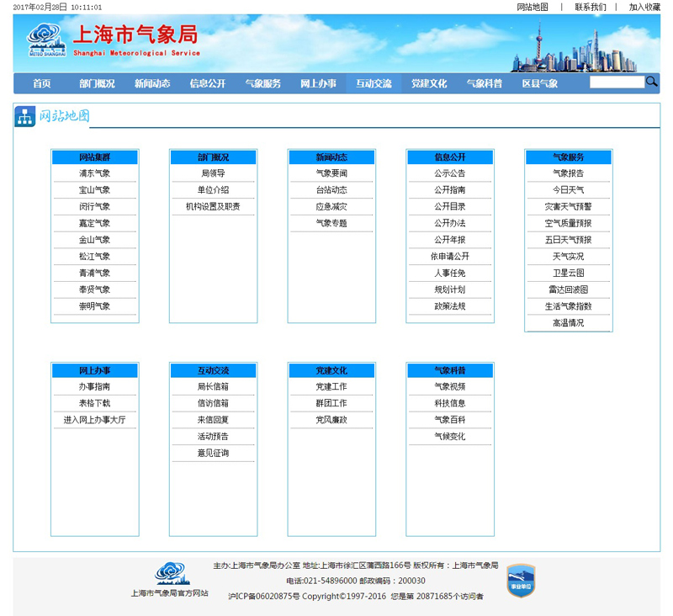The width and height of the screenshot is (673, 616).
Task: Open 空气质量预报 link
Action: (569, 223)
